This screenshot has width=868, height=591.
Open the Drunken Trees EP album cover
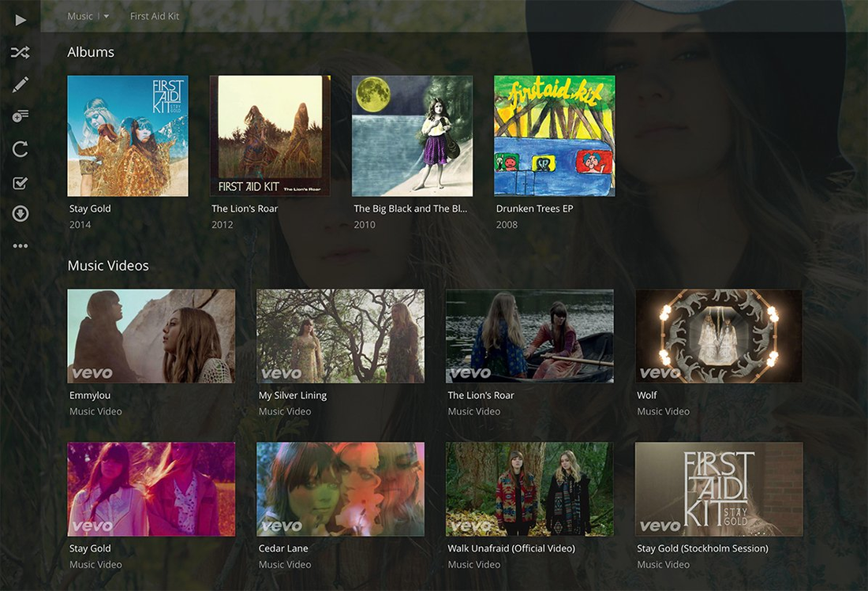pos(555,137)
